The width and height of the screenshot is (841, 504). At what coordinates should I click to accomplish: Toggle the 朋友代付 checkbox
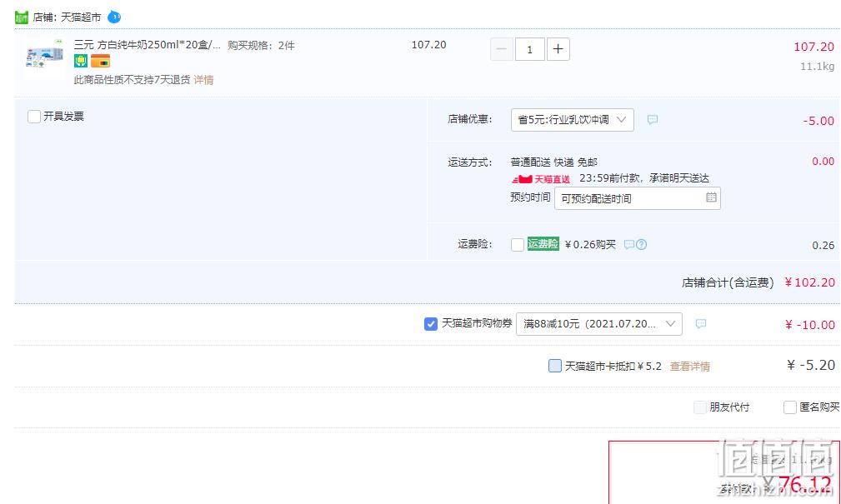pos(700,407)
